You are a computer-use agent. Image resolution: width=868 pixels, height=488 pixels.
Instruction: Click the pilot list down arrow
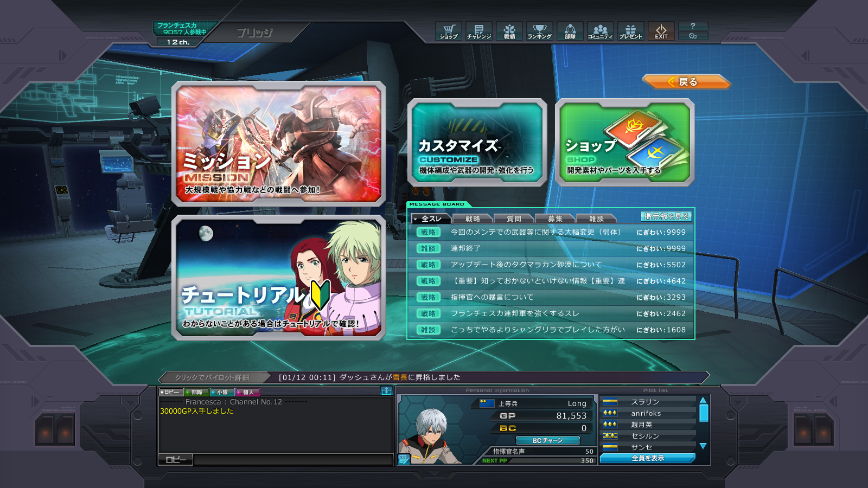(x=703, y=446)
